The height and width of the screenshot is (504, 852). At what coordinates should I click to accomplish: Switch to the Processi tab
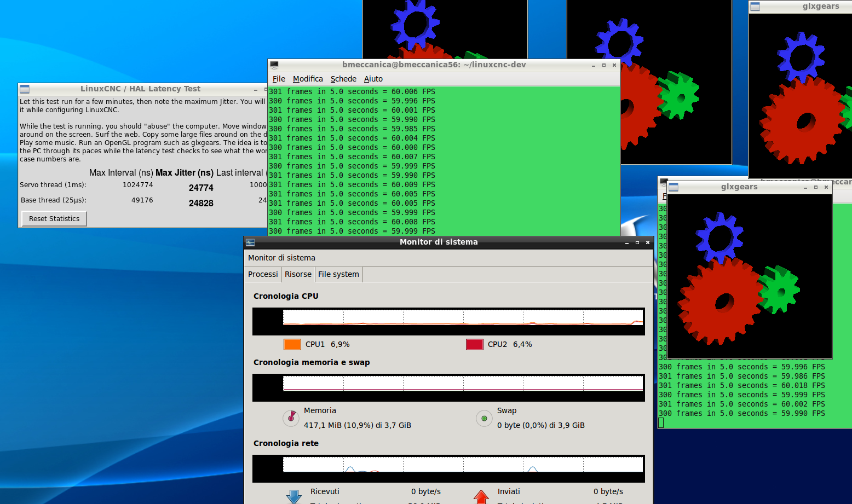(x=263, y=274)
